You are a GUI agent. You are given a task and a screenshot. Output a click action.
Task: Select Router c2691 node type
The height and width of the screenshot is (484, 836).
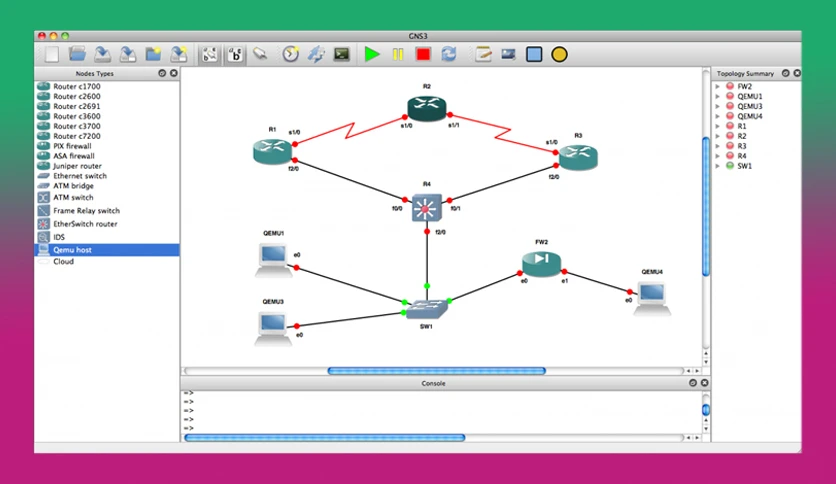tap(107, 106)
